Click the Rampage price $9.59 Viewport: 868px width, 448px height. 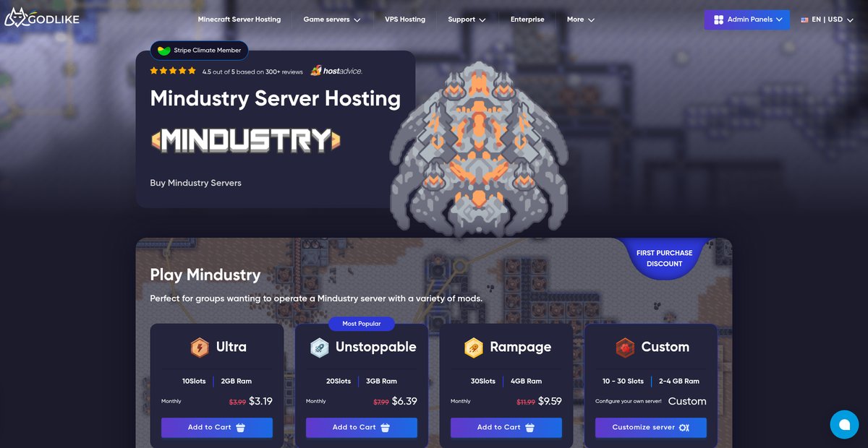pos(550,401)
